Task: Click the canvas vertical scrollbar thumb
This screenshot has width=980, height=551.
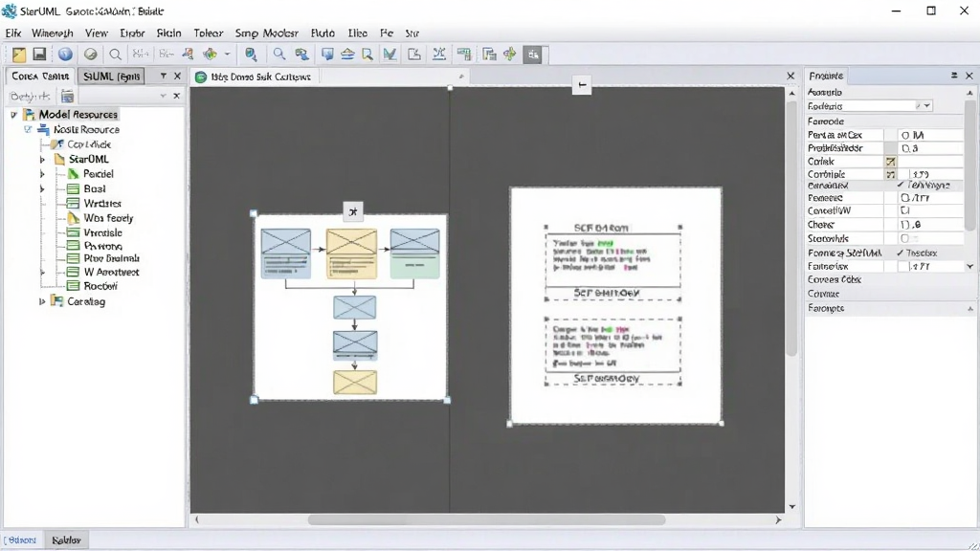Action: 791,228
